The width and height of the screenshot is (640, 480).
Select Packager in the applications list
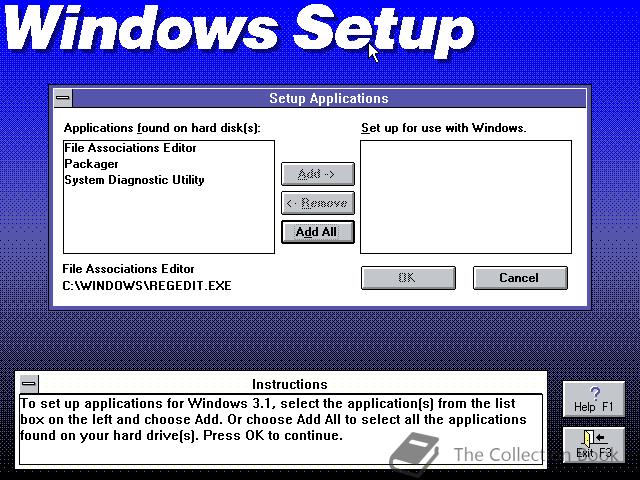pyautogui.click(x=169, y=164)
